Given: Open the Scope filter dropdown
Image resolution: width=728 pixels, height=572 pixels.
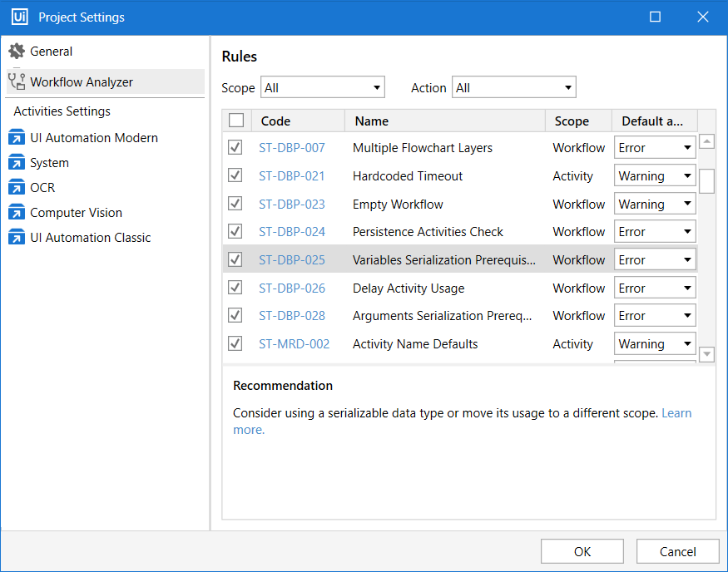Looking at the screenshot, I should 323,87.
